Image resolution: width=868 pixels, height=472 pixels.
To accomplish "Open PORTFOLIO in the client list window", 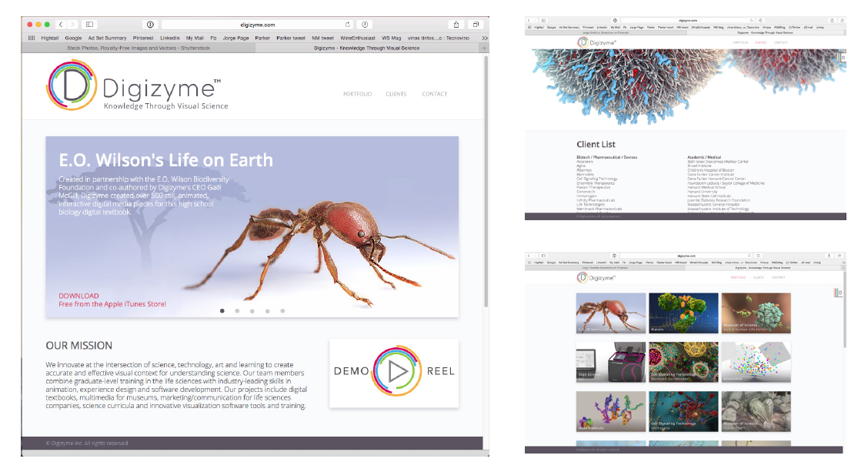I will point(740,42).
